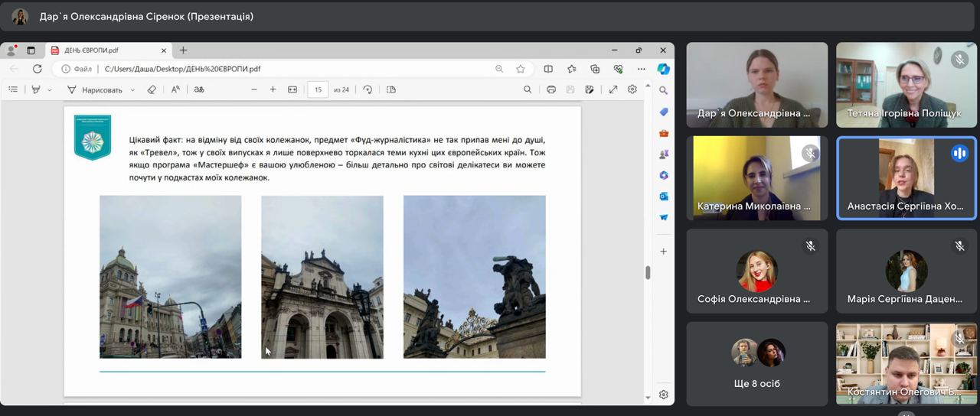Select the ДЕНЬ ЄВРОПИ.pdf tab

pyautogui.click(x=90, y=50)
